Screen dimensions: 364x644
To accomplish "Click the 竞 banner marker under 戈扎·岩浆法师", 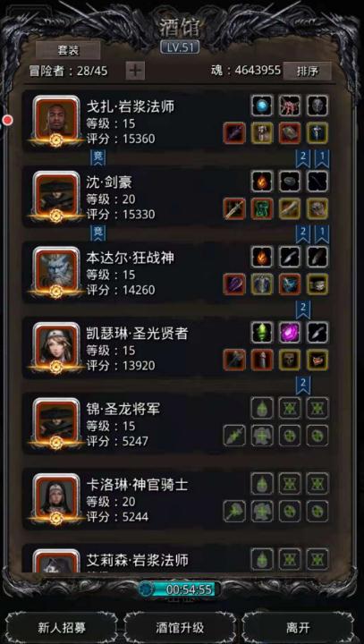I will (97, 158).
